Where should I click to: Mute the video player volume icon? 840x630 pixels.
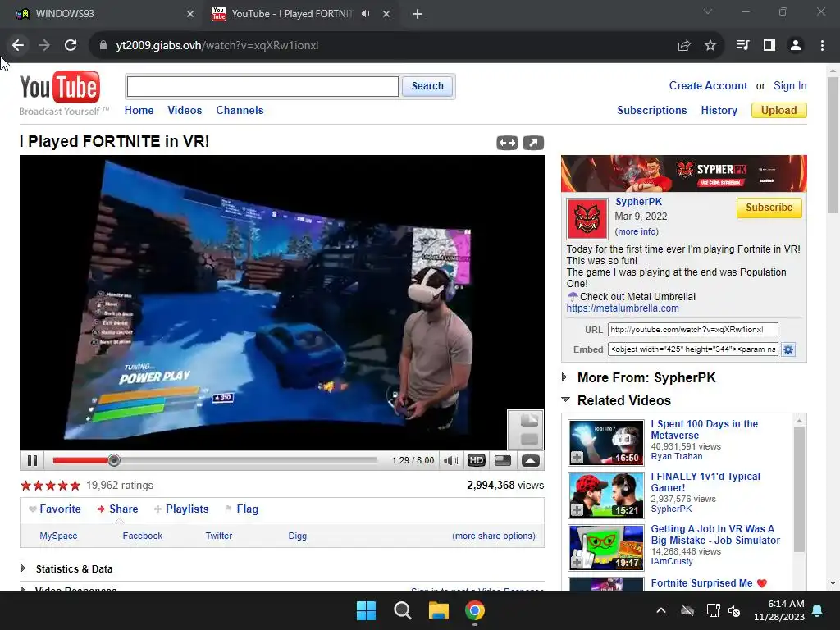click(451, 461)
